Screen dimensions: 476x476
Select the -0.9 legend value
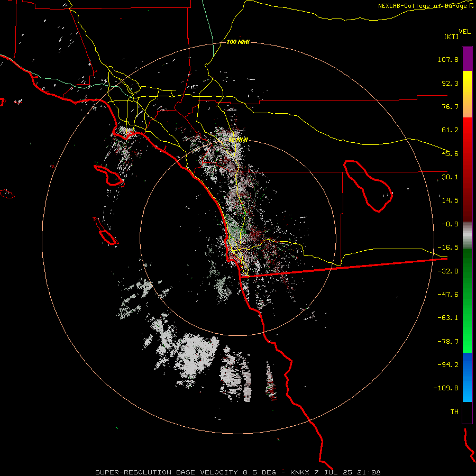pyautogui.click(x=450, y=224)
